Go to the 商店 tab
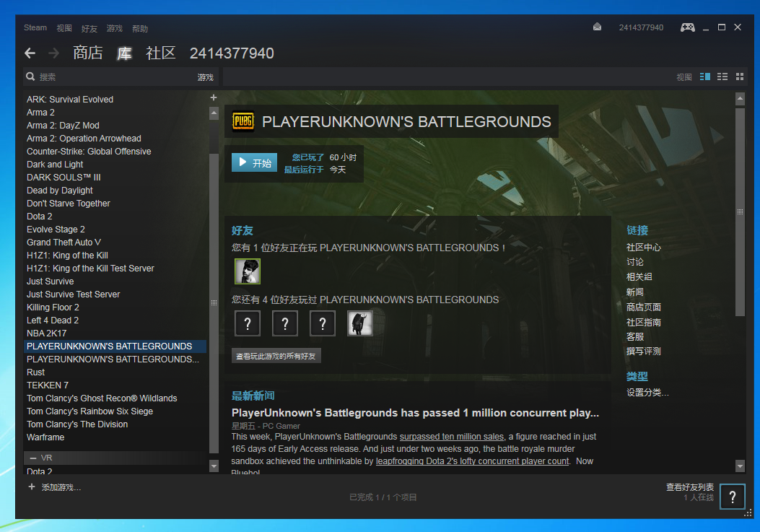 [88, 53]
